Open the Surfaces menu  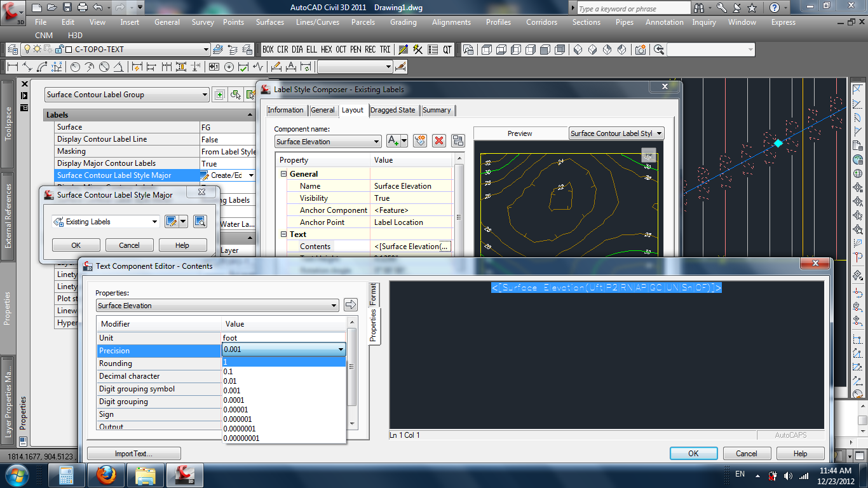click(270, 22)
